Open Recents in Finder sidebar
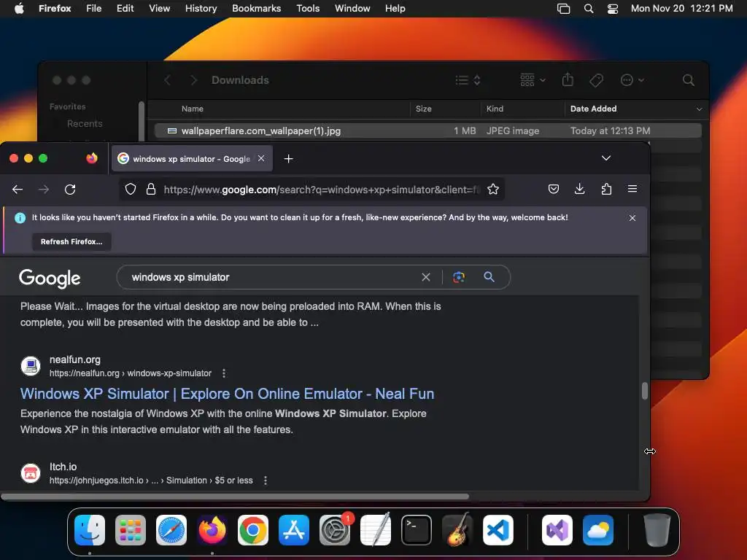747x560 pixels. (85, 124)
